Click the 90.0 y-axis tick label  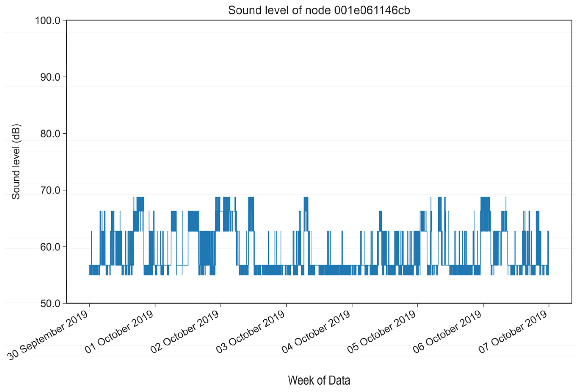(x=50, y=77)
